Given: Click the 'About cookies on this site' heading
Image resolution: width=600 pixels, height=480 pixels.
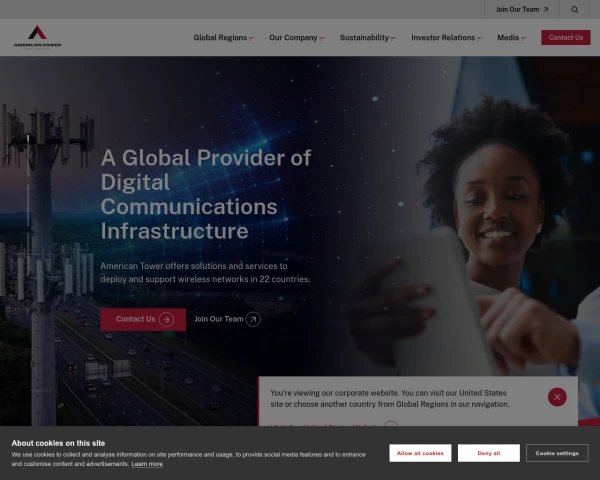Looking at the screenshot, I should [58, 443].
